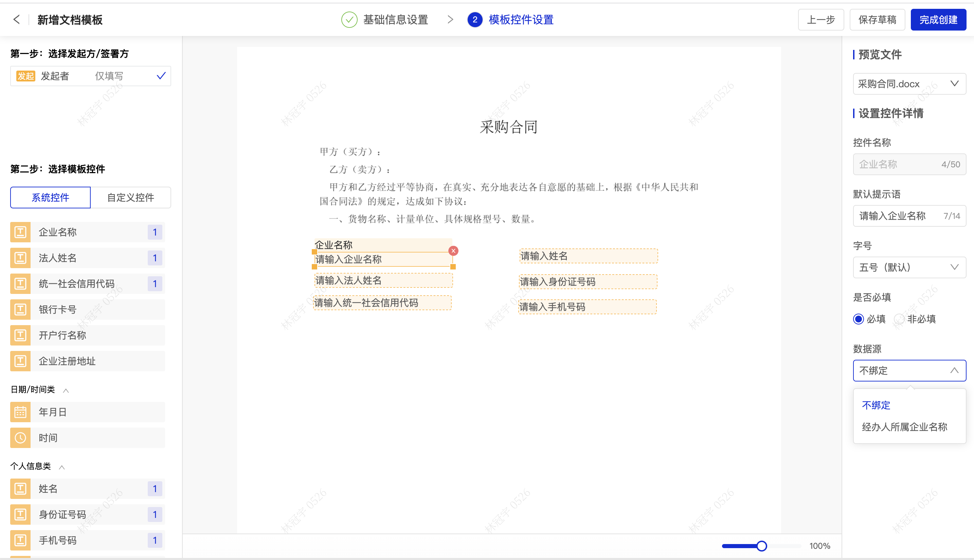Click the 企业名称 control icon in the sidebar
Viewport: 974px width, 560px height.
coord(20,232)
